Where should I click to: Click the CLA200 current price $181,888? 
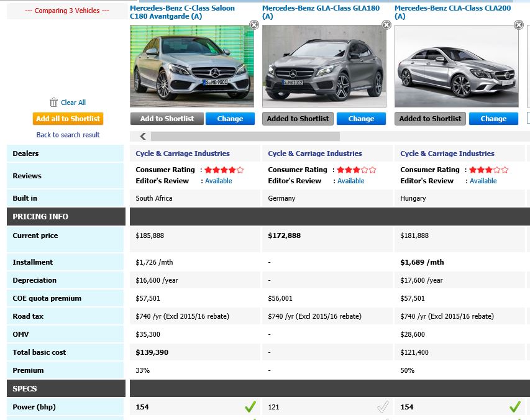click(x=414, y=235)
